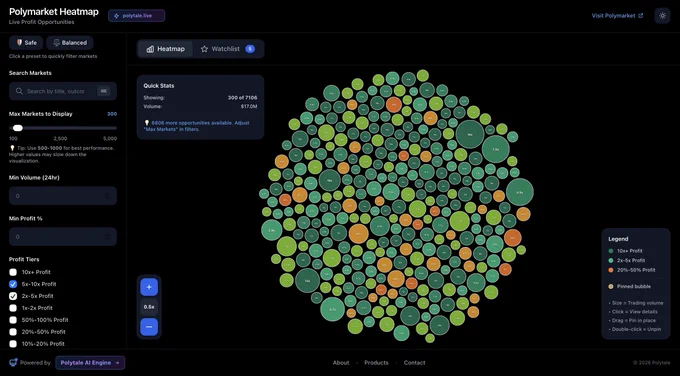Click the ⌘K shortcut badge in search
680x376 pixels.
click(103, 91)
